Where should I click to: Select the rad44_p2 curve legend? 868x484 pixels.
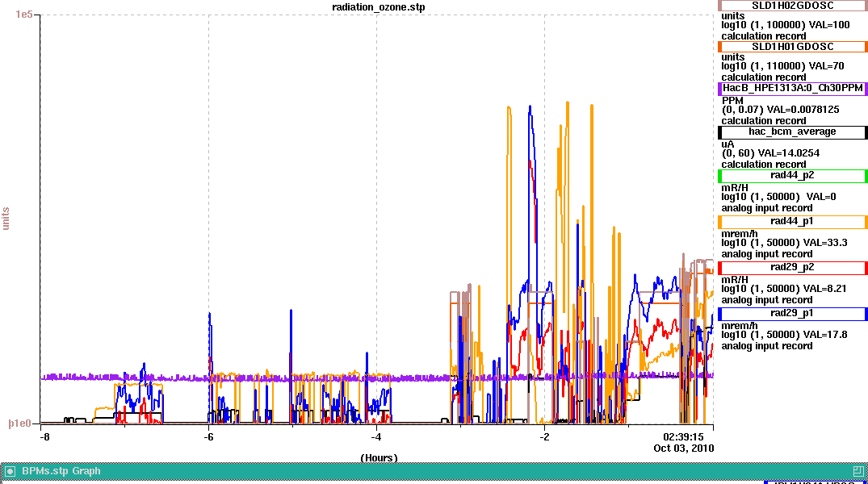[x=792, y=176]
